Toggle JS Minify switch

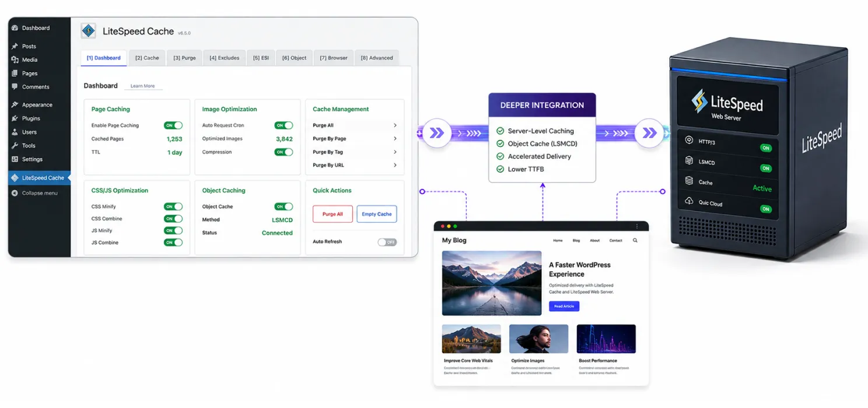click(x=173, y=231)
